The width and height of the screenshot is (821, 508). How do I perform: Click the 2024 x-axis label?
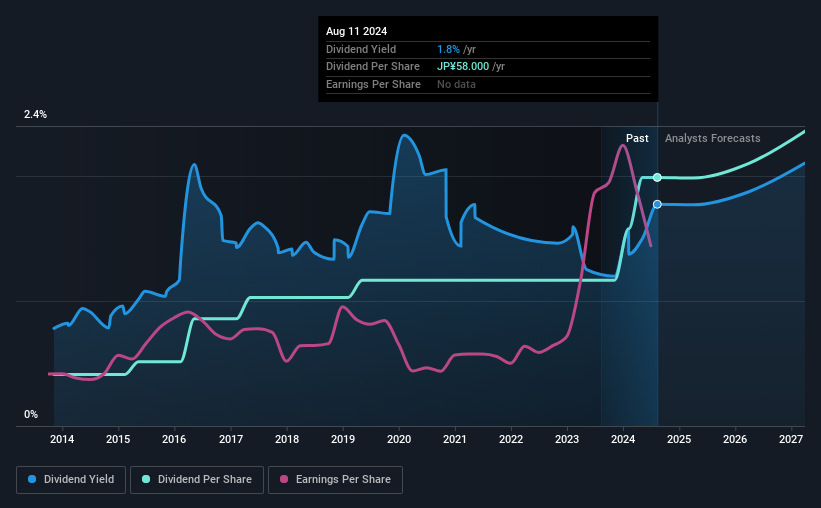(623, 439)
